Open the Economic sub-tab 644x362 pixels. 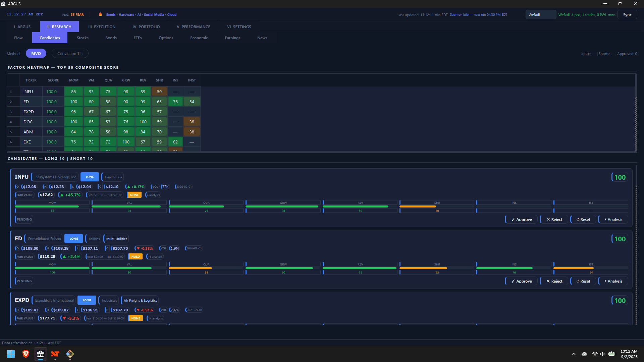point(199,38)
